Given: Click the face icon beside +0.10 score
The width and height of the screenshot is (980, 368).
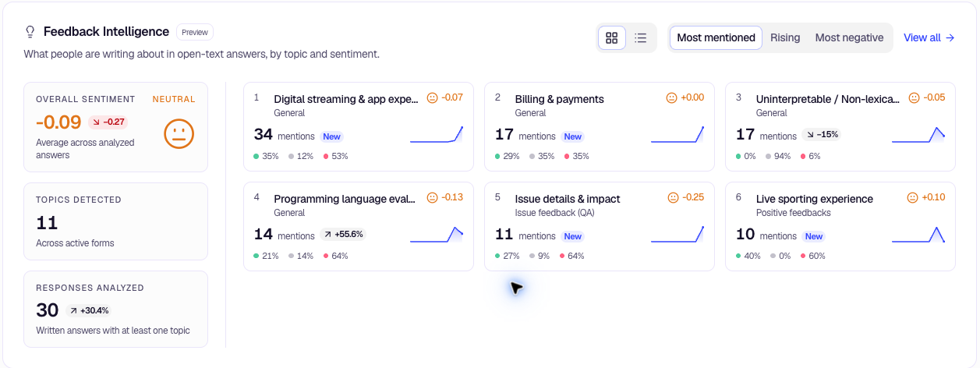Looking at the screenshot, I should pos(913,198).
